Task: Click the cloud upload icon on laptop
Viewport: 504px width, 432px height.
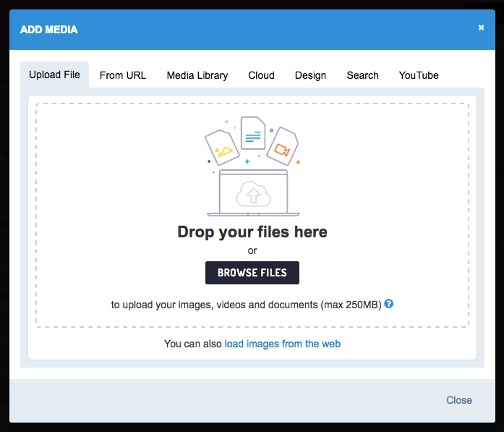Action: pyautogui.click(x=252, y=193)
